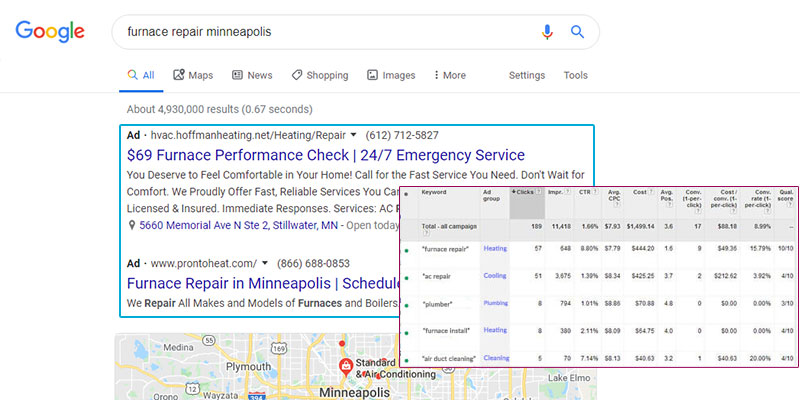The width and height of the screenshot is (800, 400).
Task: Open the 5660 Memorial Ave N address link
Action: [x=238, y=225]
